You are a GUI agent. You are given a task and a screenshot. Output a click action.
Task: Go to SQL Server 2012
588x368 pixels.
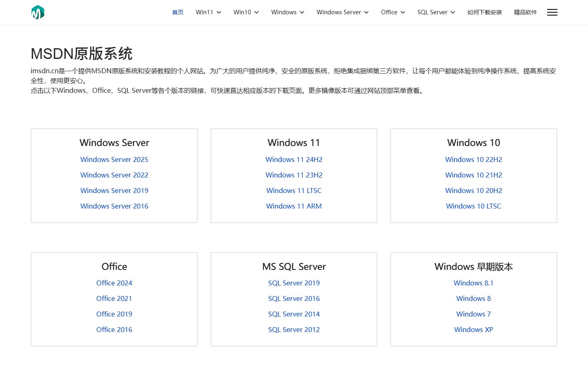tap(294, 330)
